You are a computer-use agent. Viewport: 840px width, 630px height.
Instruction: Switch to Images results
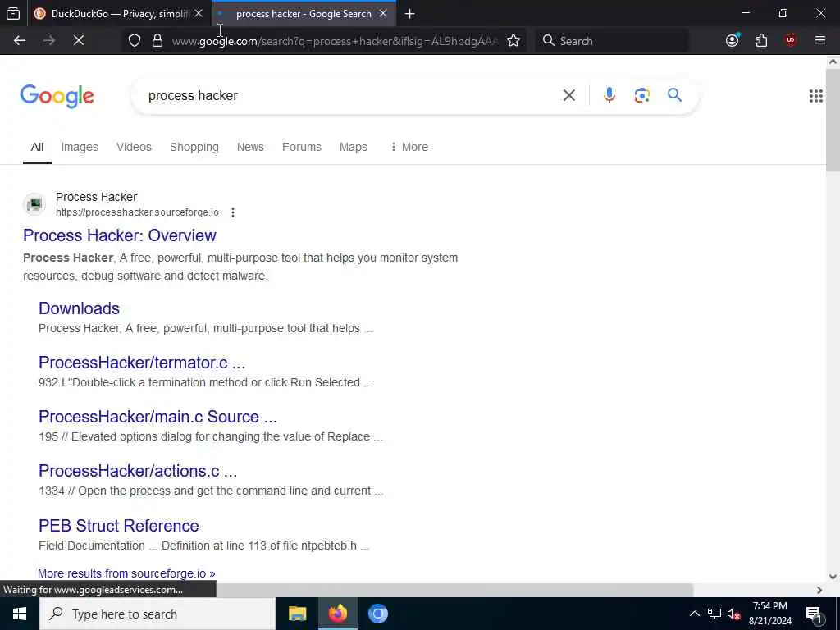click(x=80, y=147)
